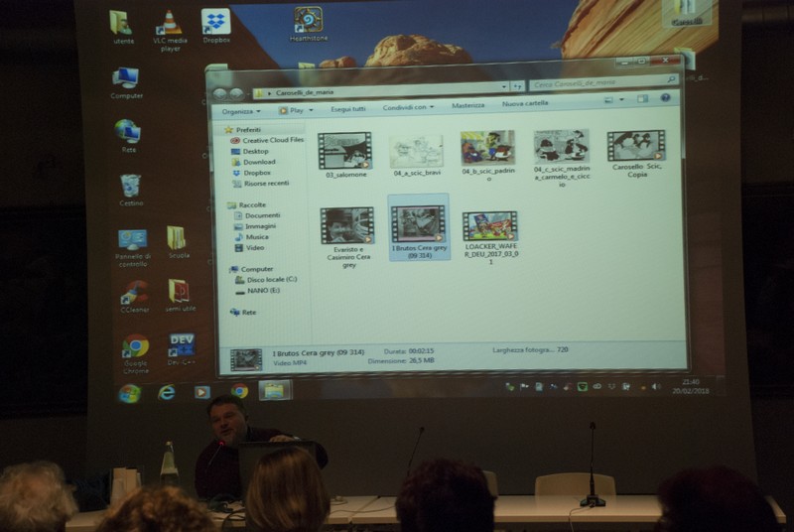794x532 pixels.
Task: Click the Cerca Caroselli_de_maria search field
Action: pos(603,81)
